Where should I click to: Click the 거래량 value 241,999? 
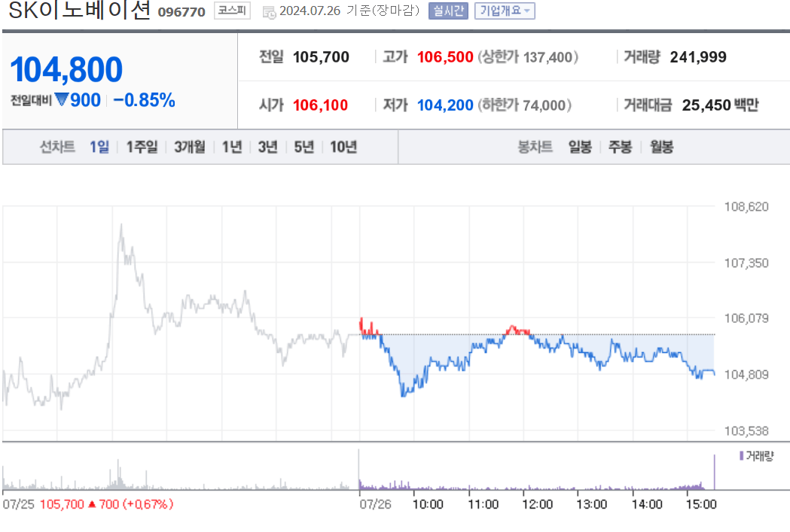(698, 57)
